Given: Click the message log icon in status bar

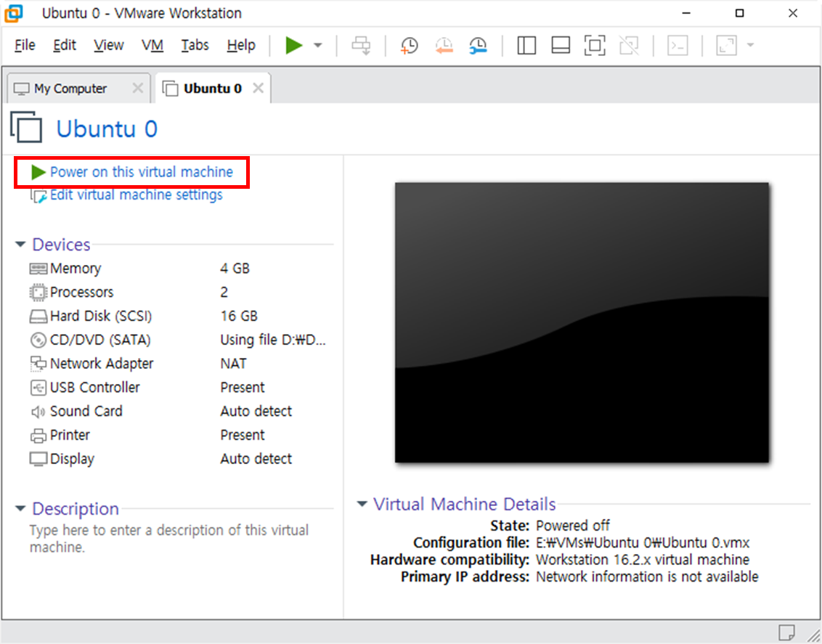Looking at the screenshot, I should [x=786, y=632].
